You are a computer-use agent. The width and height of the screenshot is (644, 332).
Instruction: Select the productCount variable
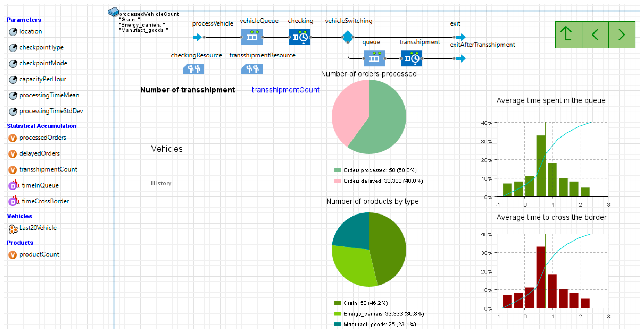[13, 255]
